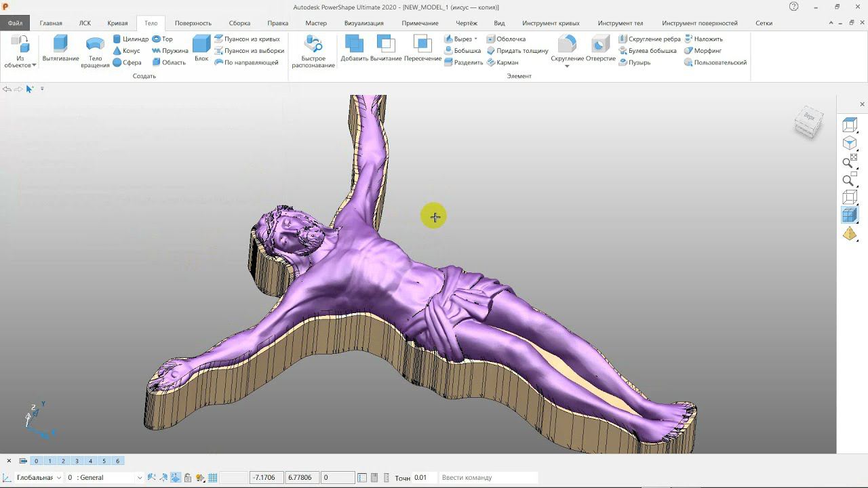Select the Область tool

click(169, 62)
